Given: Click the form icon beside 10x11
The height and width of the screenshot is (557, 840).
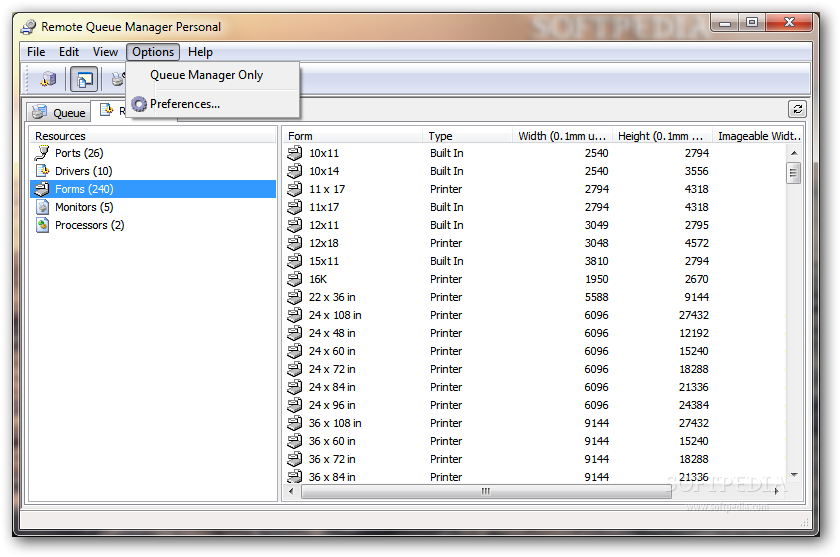Looking at the screenshot, I should [295, 153].
